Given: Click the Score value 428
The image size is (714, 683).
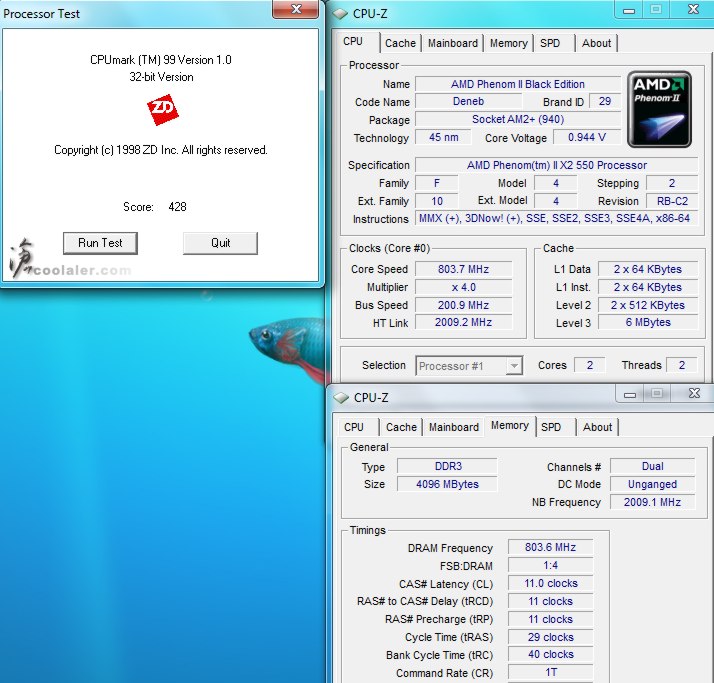Looking at the screenshot, I should point(177,207).
